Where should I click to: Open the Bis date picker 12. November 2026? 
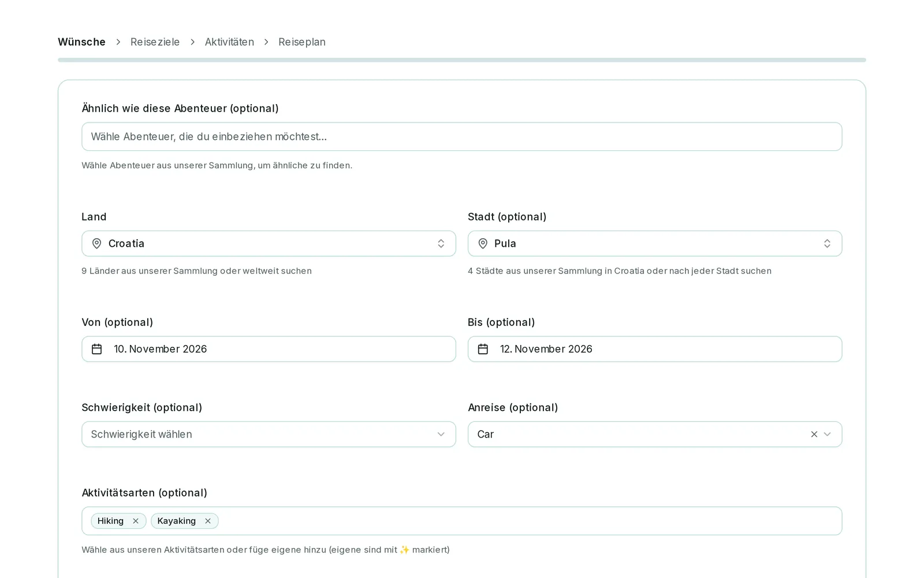tap(655, 349)
